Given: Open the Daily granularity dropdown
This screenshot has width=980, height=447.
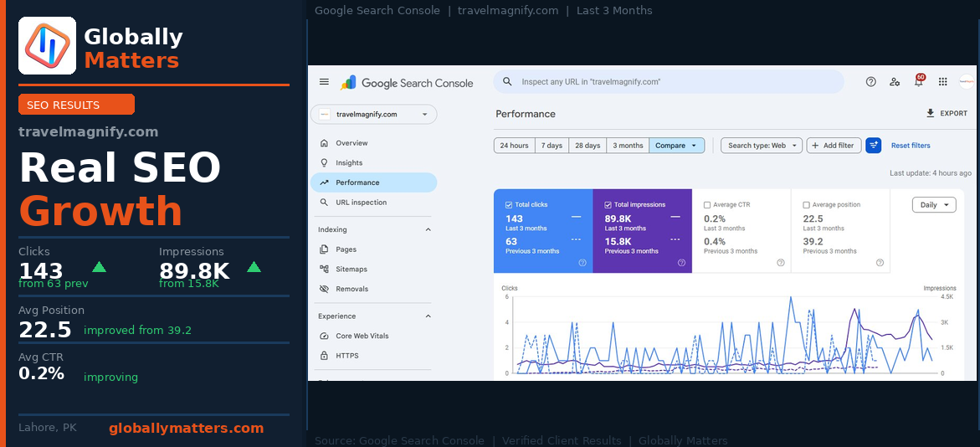Looking at the screenshot, I should pyautogui.click(x=934, y=204).
